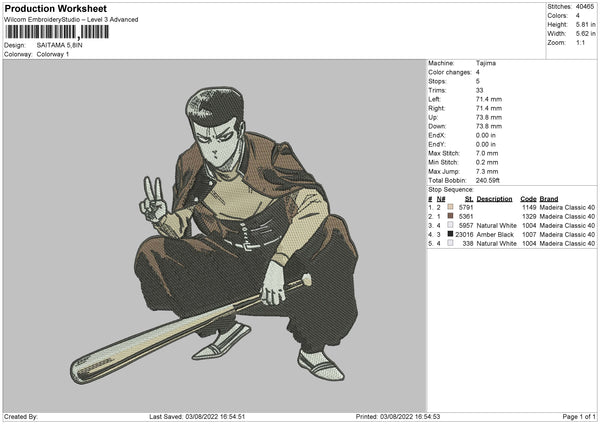The width and height of the screenshot is (600, 424).
Task: Click the Zoom value 1:1
Action: (580, 43)
